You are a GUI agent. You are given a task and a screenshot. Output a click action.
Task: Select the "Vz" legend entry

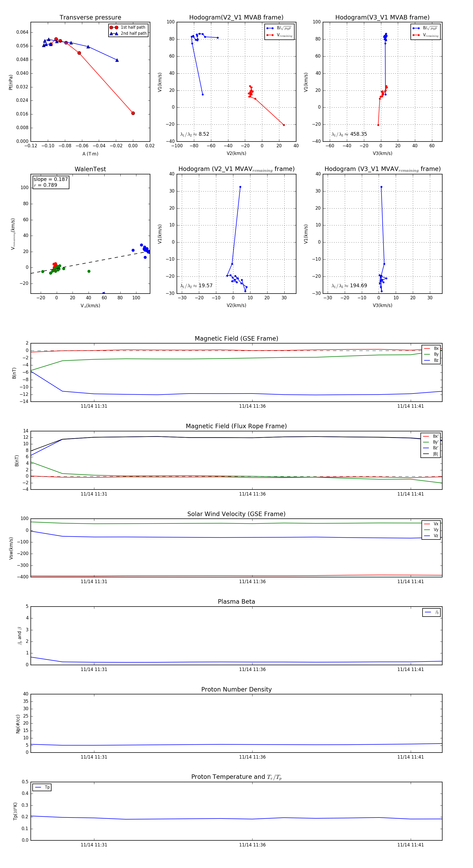431,536
